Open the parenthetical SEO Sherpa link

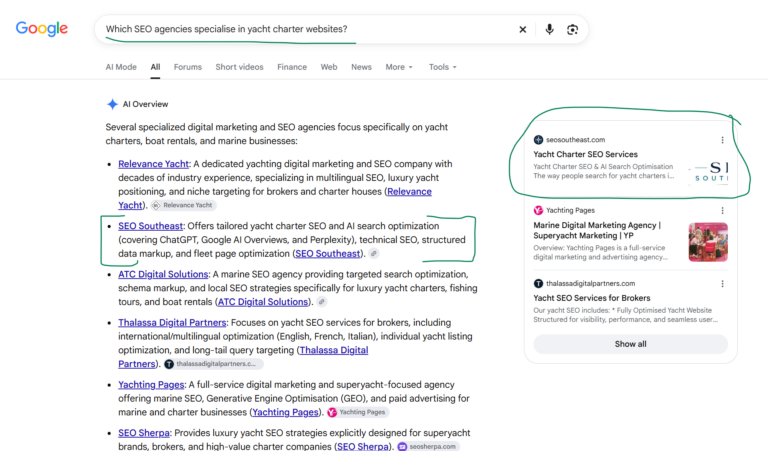click(363, 447)
